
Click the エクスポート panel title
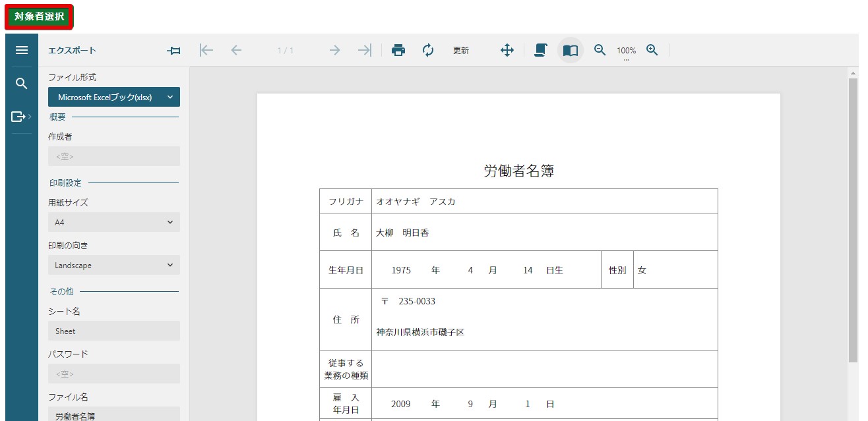(x=72, y=50)
